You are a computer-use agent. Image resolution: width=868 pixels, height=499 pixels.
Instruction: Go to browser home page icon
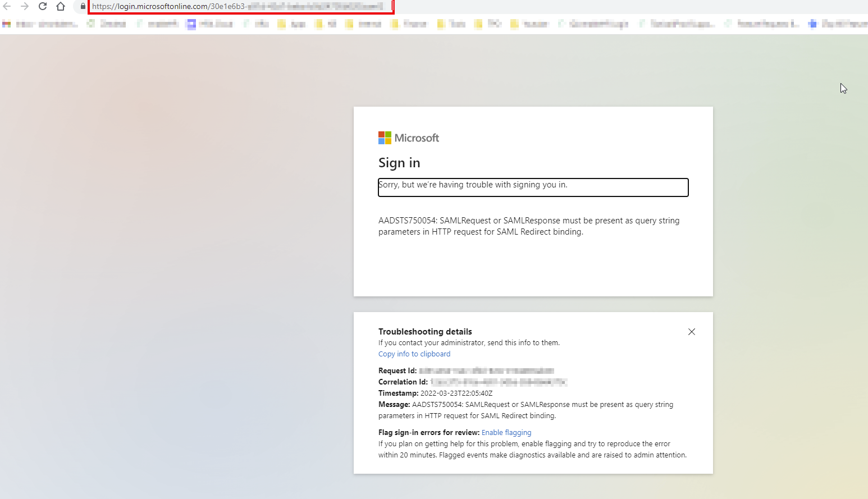pos(61,7)
